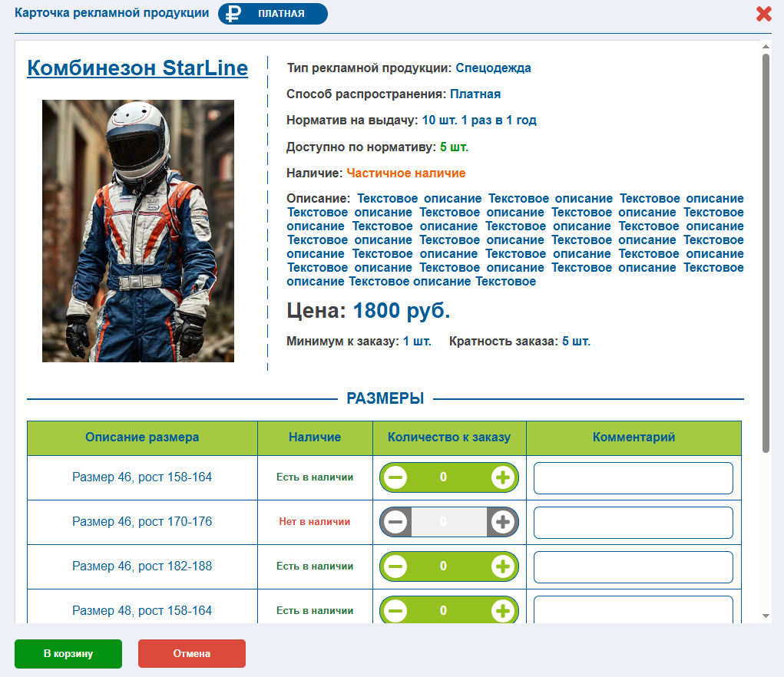
Task: Click the РАЗМЕРЫ section heading
Action: 385,398
